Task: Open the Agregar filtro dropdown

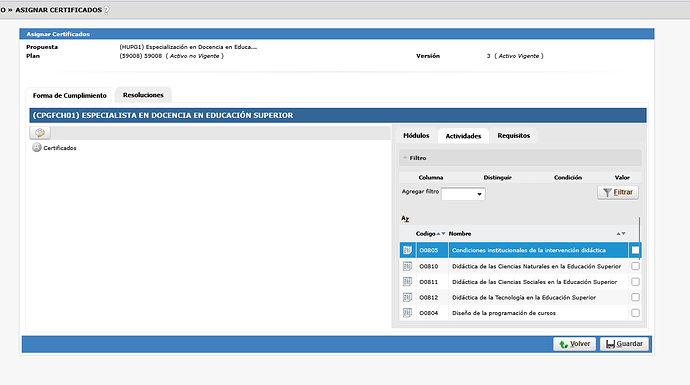Action: click(x=463, y=194)
